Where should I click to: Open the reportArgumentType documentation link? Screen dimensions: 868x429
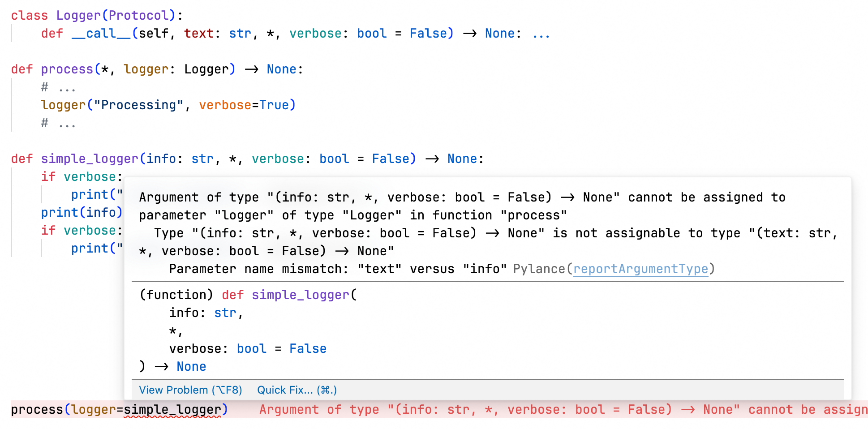click(640, 269)
